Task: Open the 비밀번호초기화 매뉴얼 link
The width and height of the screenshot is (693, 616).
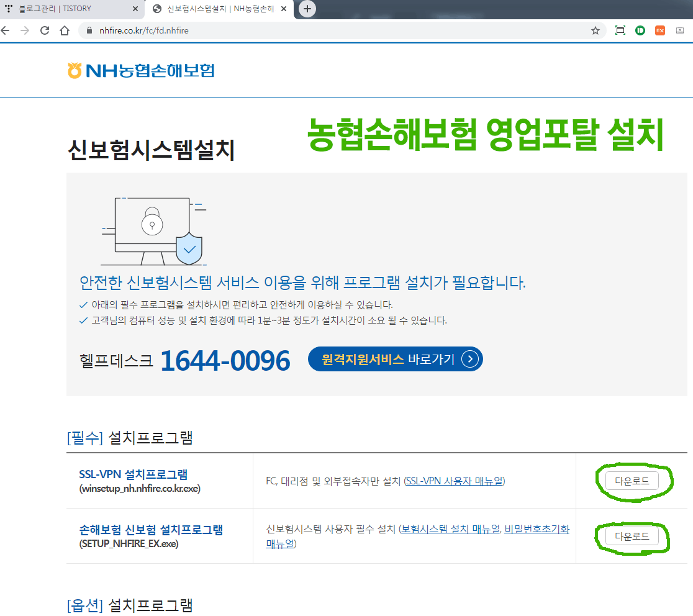Action: (537, 528)
